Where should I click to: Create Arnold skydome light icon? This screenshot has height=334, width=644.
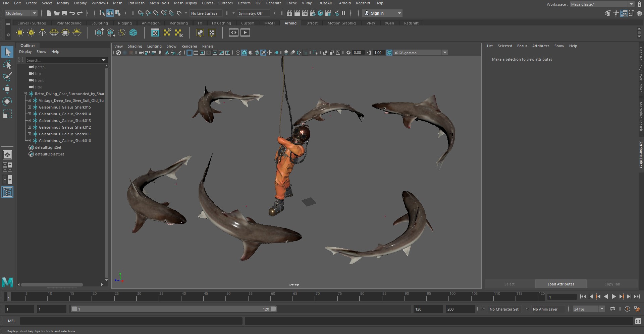[x=54, y=32]
